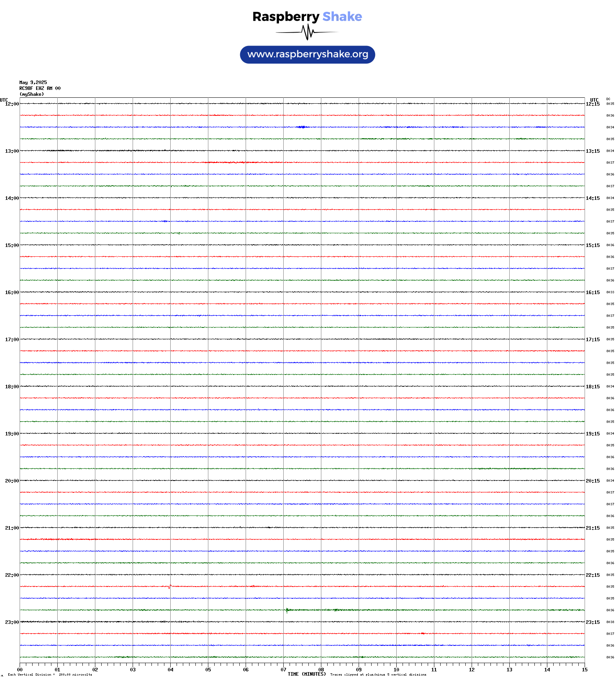
Task: Click the '23:00' time label on the left
Action: click(12, 622)
